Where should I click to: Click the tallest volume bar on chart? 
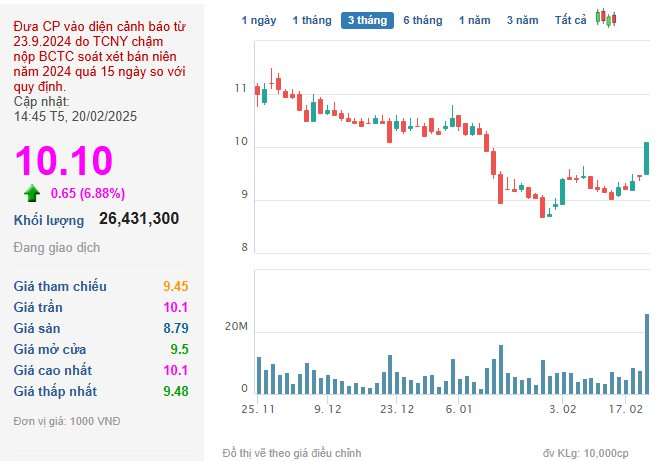pyautogui.click(x=647, y=354)
